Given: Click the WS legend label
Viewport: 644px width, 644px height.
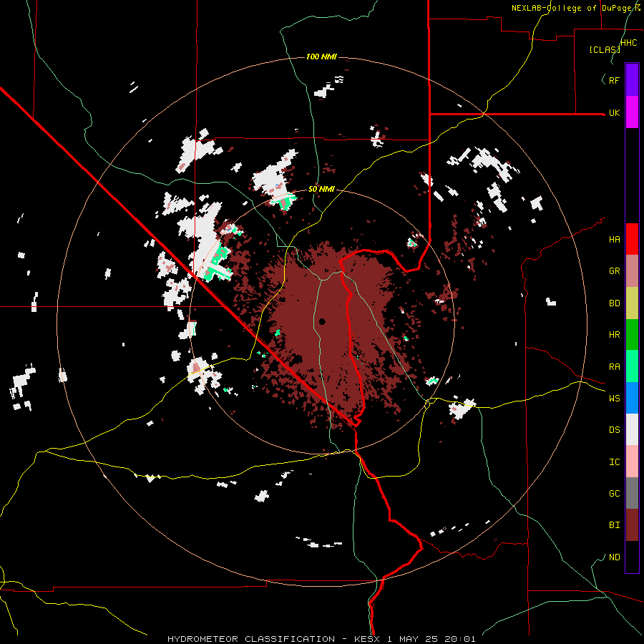Looking at the screenshot, I should 614,399.
